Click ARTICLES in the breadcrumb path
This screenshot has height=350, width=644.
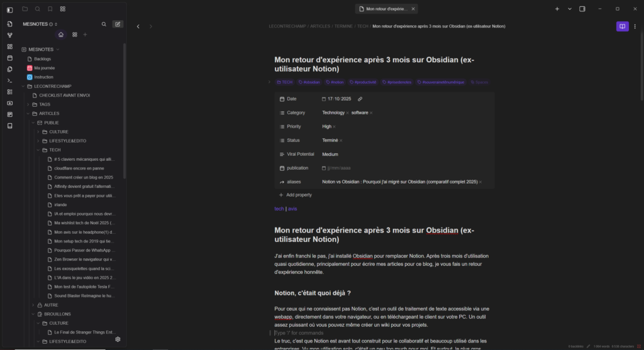point(320,26)
